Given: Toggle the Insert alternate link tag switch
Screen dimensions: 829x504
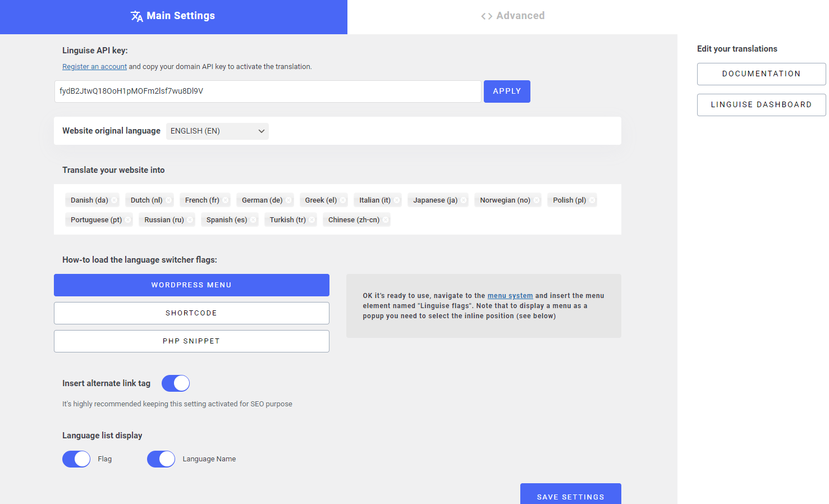Looking at the screenshot, I should [x=176, y=383].
